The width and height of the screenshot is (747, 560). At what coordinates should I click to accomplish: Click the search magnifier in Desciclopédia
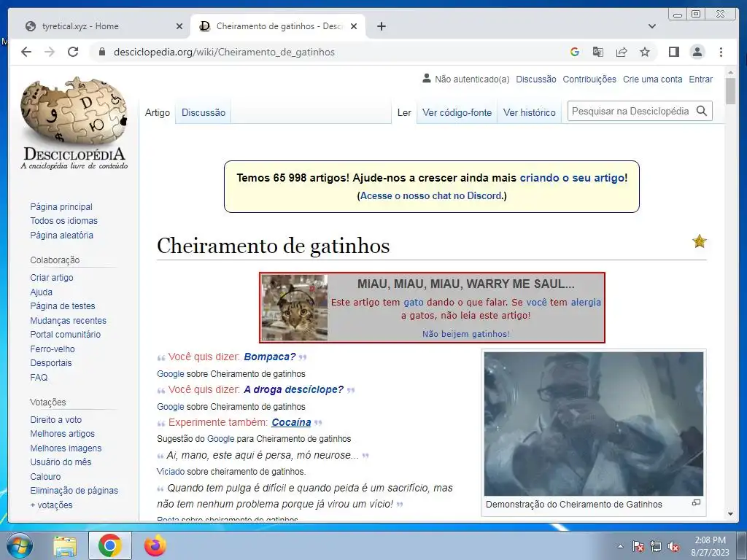pyautogui.click(x=701, y=111)
